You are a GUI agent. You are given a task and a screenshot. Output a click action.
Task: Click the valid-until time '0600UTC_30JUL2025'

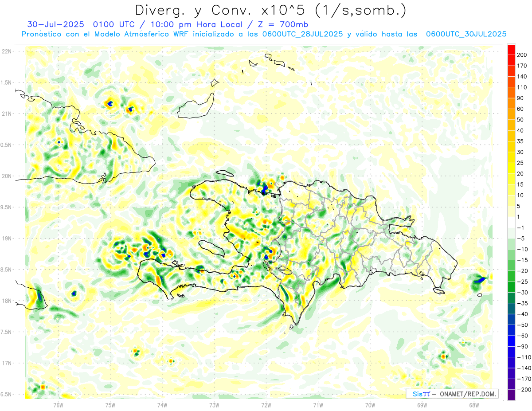click(466, 34)
